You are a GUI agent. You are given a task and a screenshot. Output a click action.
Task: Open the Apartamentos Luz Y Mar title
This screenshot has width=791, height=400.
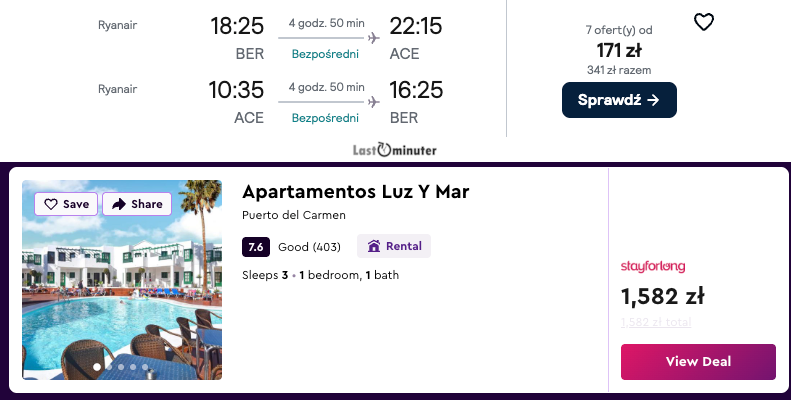pos(355,192)
